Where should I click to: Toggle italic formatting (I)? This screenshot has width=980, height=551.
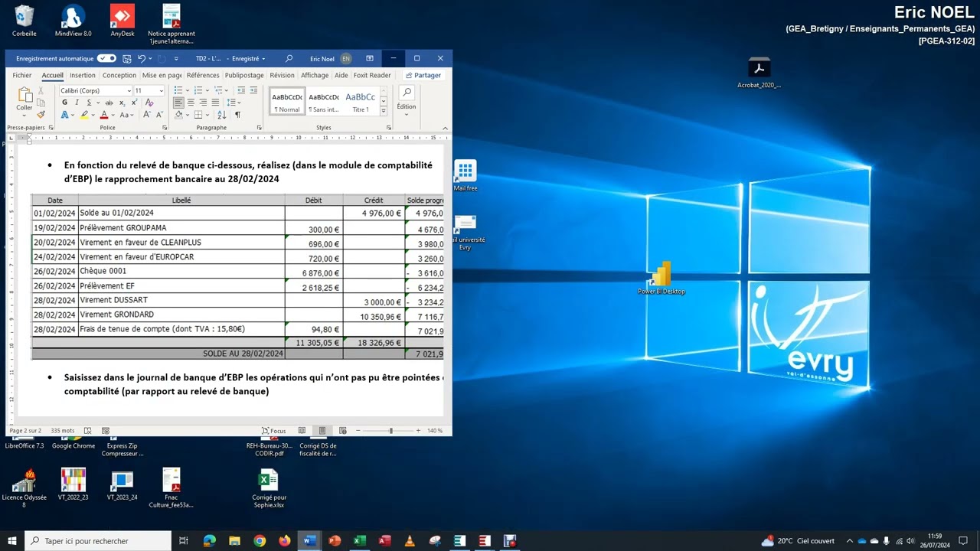77,103
